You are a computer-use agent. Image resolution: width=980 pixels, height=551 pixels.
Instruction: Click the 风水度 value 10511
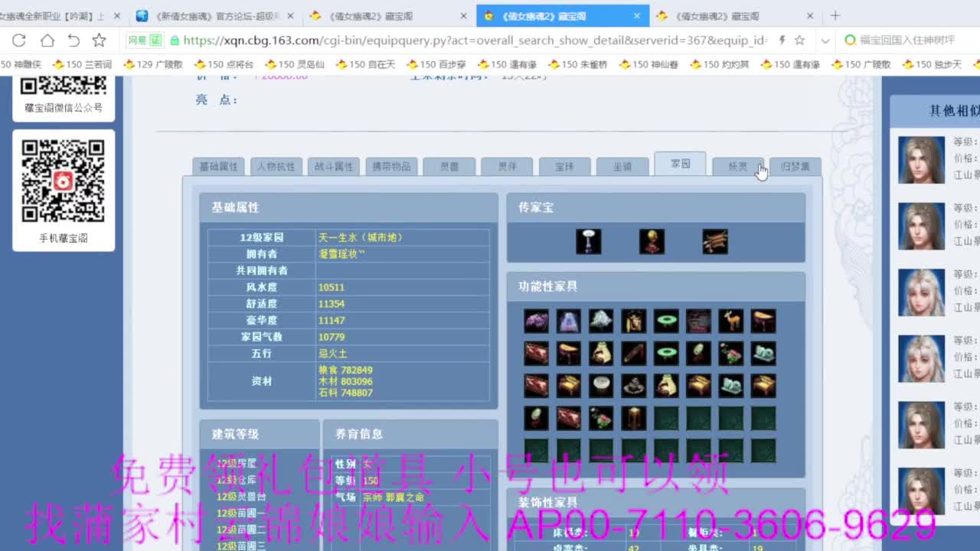[332, 287]
